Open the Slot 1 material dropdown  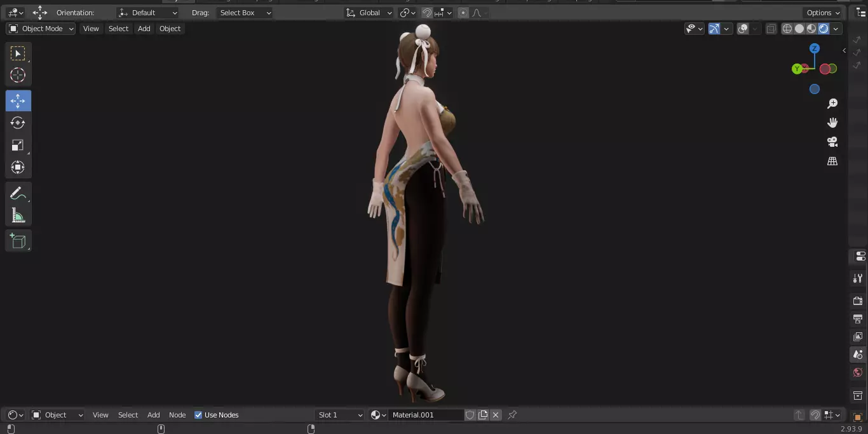point(340,415)
